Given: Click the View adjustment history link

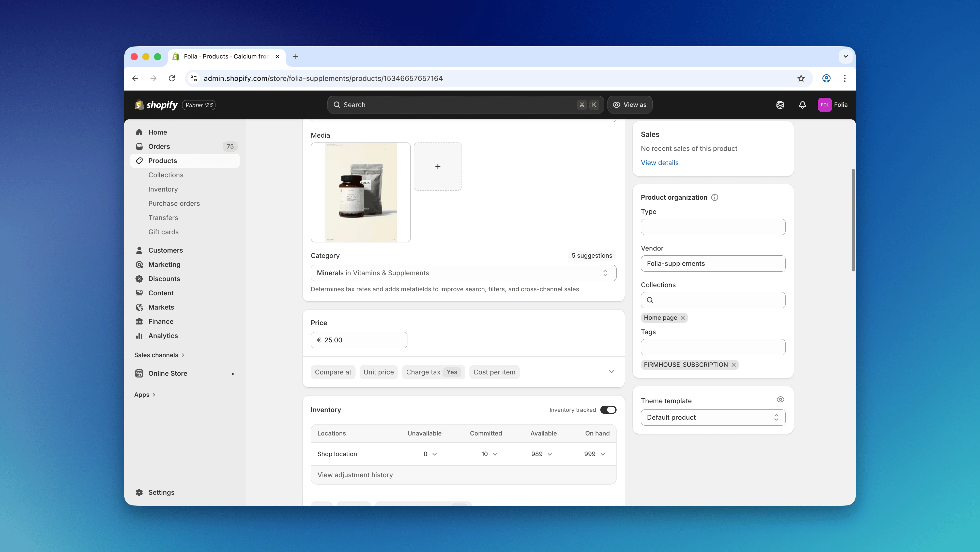Looking at the screenshot, I should pos(355,475).
